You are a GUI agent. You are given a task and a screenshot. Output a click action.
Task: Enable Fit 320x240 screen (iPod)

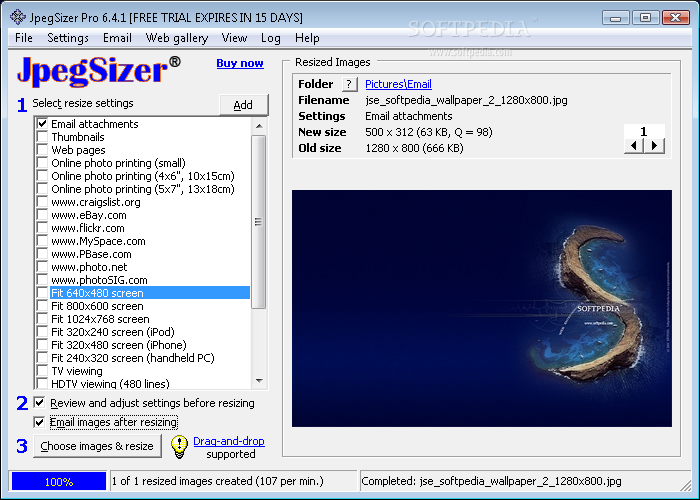[42, 331]
